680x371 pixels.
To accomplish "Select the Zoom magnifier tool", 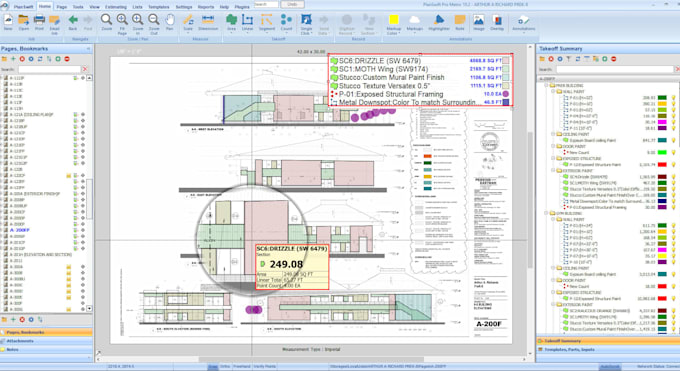I will coord(106,21).
